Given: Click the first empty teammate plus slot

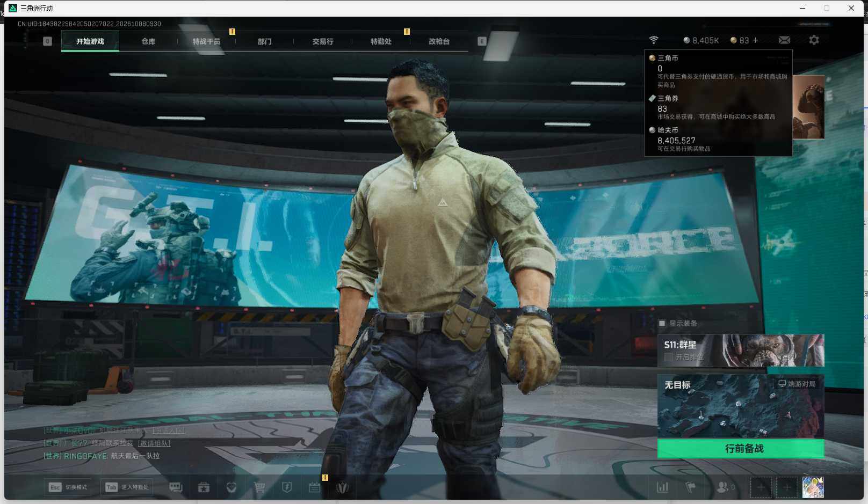Looking at the screenshot, I should click(x=761, y=487).
